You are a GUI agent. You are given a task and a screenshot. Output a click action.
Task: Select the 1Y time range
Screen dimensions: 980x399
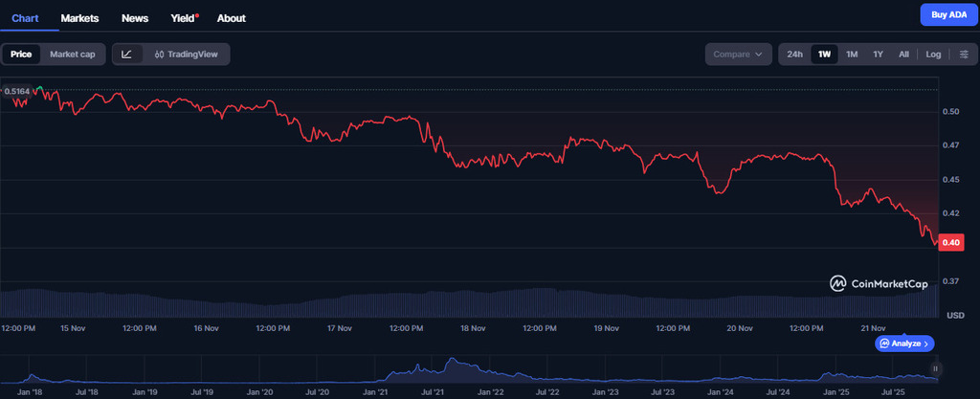click(x=878, y=55)
